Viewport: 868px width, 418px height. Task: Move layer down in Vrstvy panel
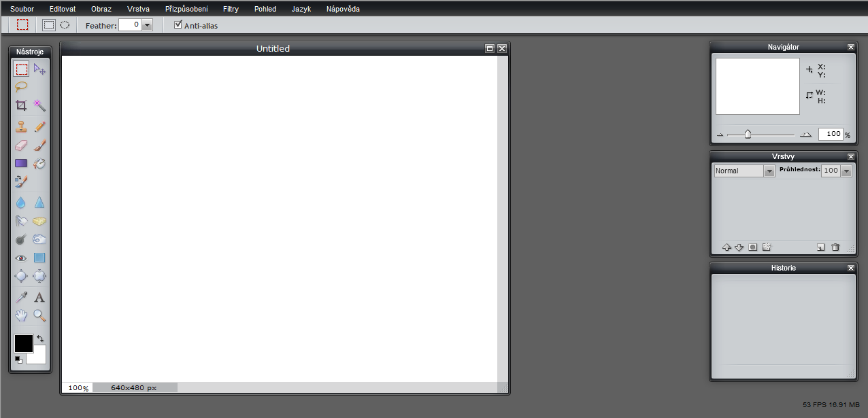[739, 247]
